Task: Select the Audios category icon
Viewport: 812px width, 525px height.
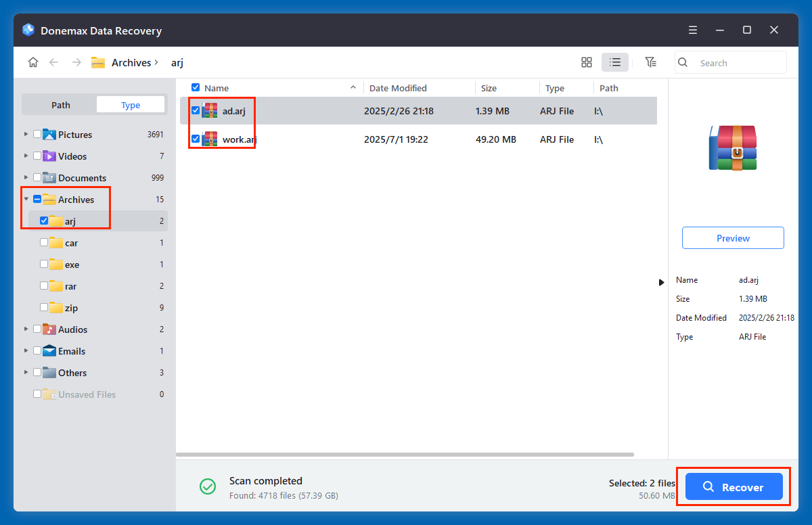Action: 51,329
